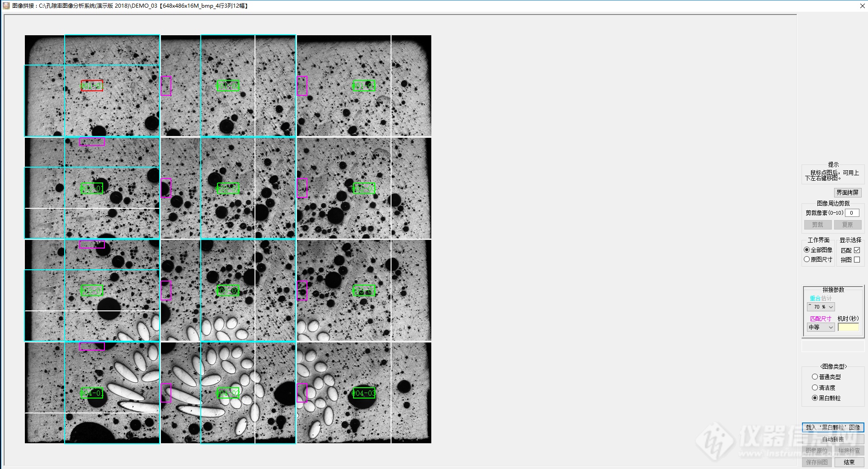The height and width of the screenshot is (469, 868).
Task: Select the green 004-01 tile marker
Action: tap(92, 393)
